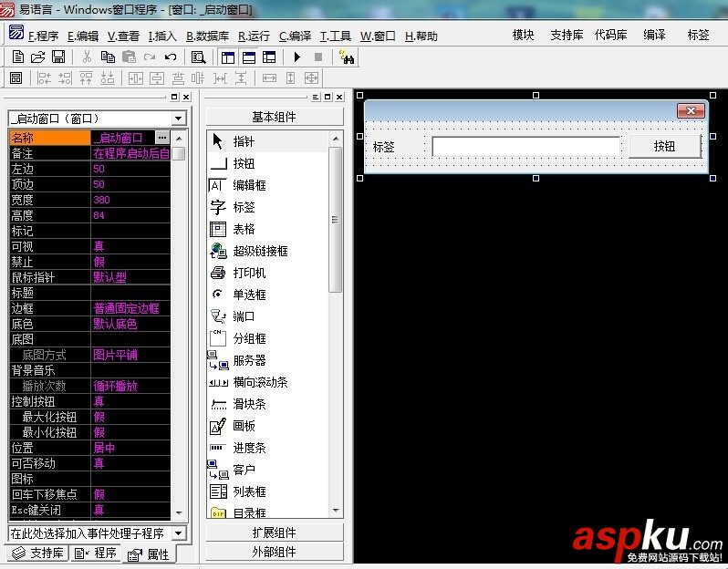The height and width of the screenshot is (569, 728).
Task: Click 模块 in the top right bar
Action: click(x=523, y=35)
